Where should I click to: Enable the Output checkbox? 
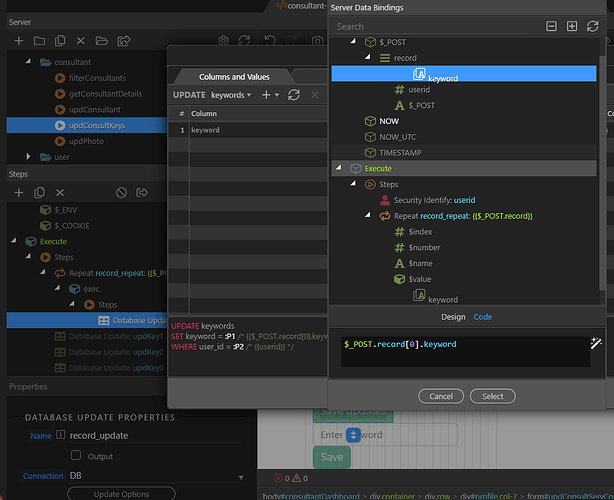(75, 455)
